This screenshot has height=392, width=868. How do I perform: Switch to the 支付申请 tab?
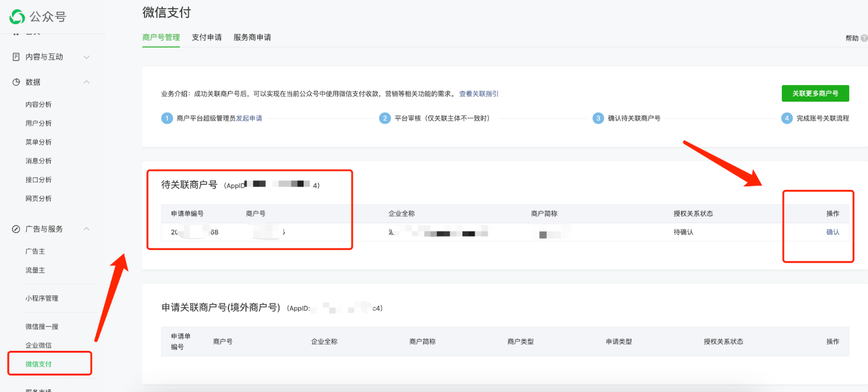coord(206,38)
